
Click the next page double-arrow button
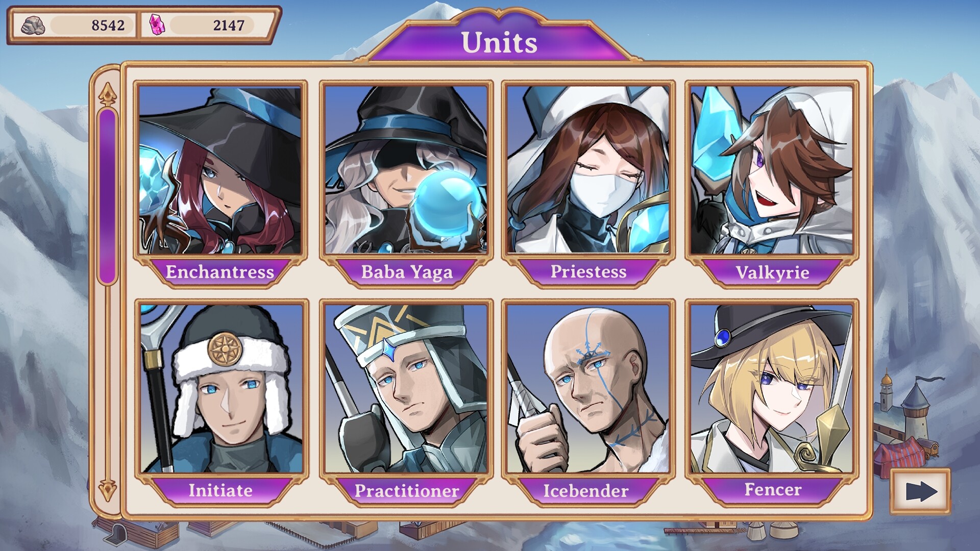click(921, 491)
